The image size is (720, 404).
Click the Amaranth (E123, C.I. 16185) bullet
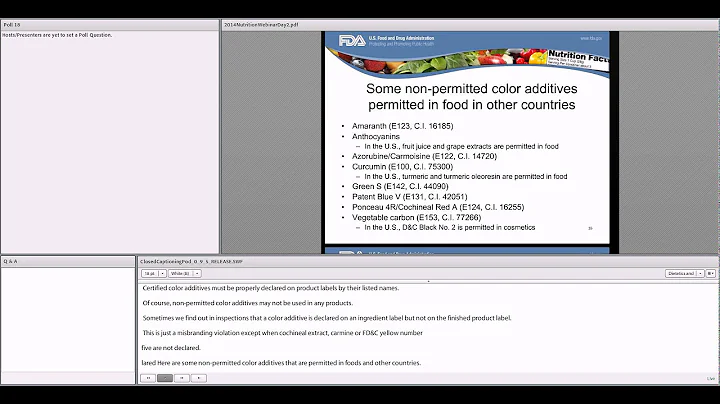point(402,126)
